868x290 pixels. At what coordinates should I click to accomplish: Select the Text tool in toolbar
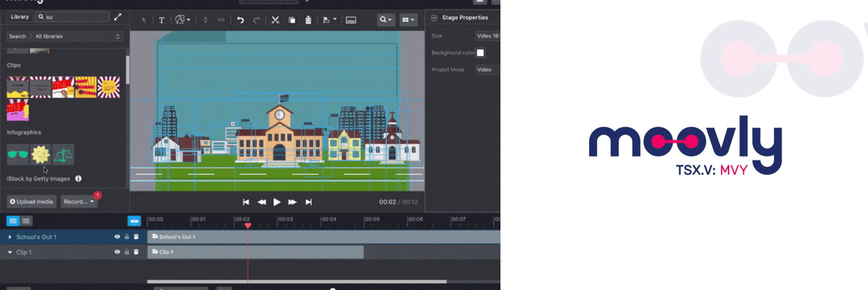click(161, 20)
